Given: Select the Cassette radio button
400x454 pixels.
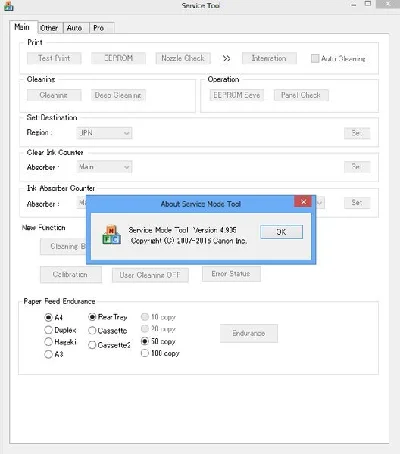Looking at the screenshot, I should tap(92, 331).
